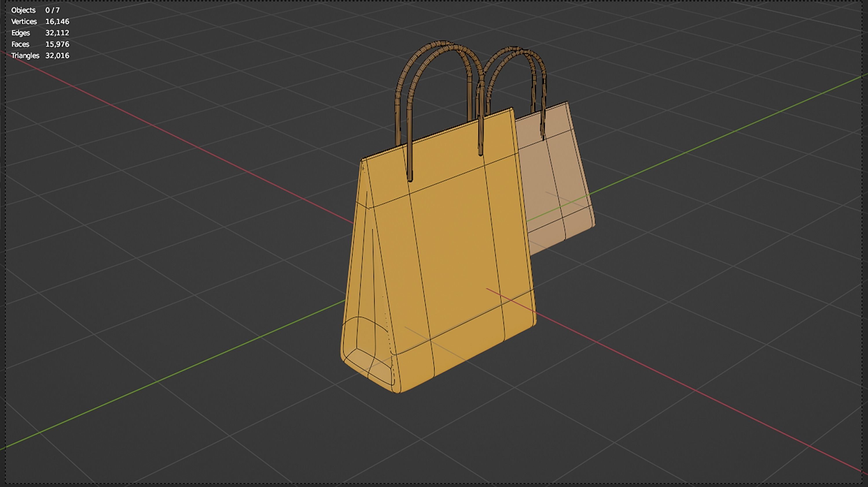Click the "32,112" edges value
Viewport: 868px width, 487px height.
pos(57,33)
